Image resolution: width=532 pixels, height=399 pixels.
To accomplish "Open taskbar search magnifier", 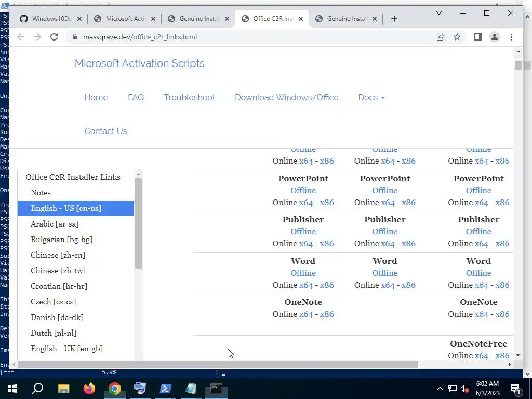I will 37,389.
